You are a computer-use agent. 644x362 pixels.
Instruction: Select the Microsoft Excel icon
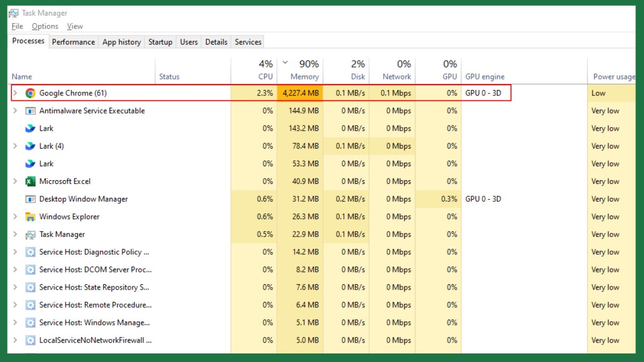31,182
